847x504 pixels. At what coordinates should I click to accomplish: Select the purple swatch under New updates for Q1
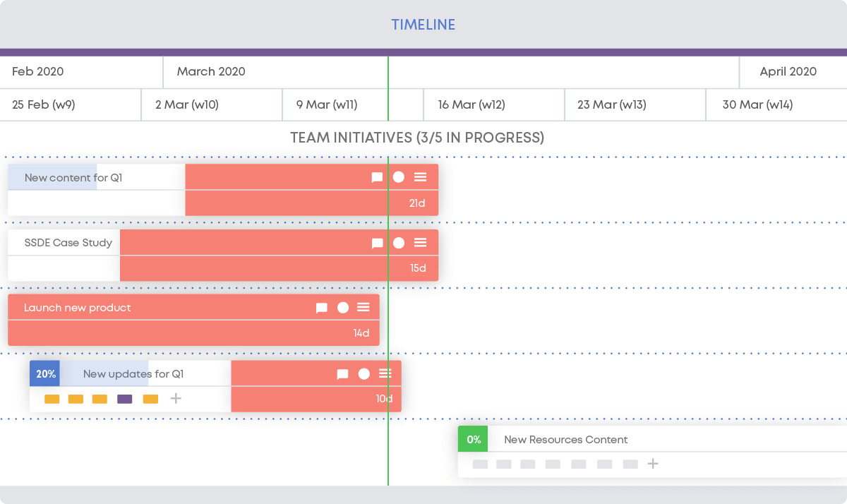pyautogui.click(x=124, y=400)
